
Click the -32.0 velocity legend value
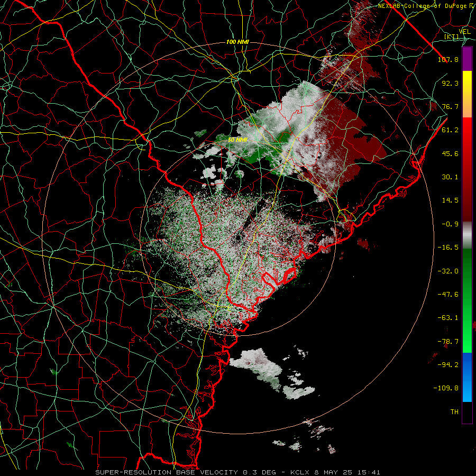[448, 271]
